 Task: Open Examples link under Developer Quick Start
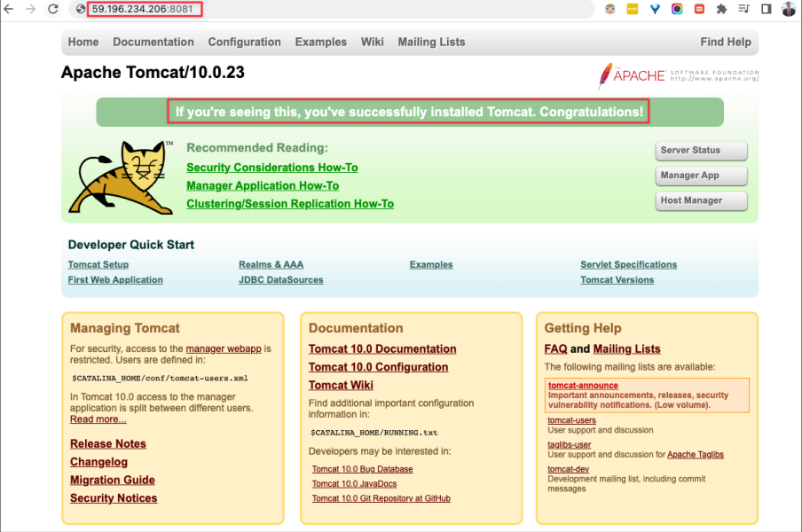[431, 265]
